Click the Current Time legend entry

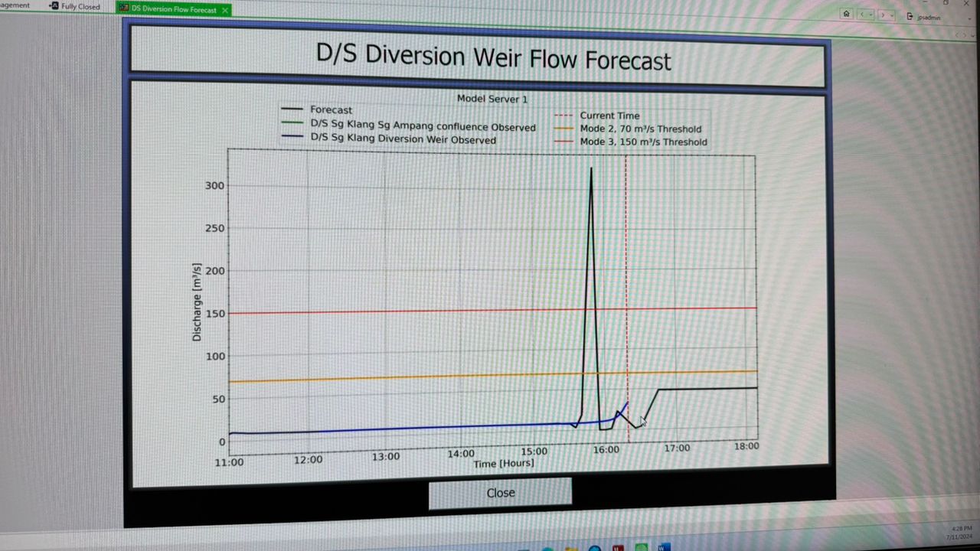coord(609,116)
